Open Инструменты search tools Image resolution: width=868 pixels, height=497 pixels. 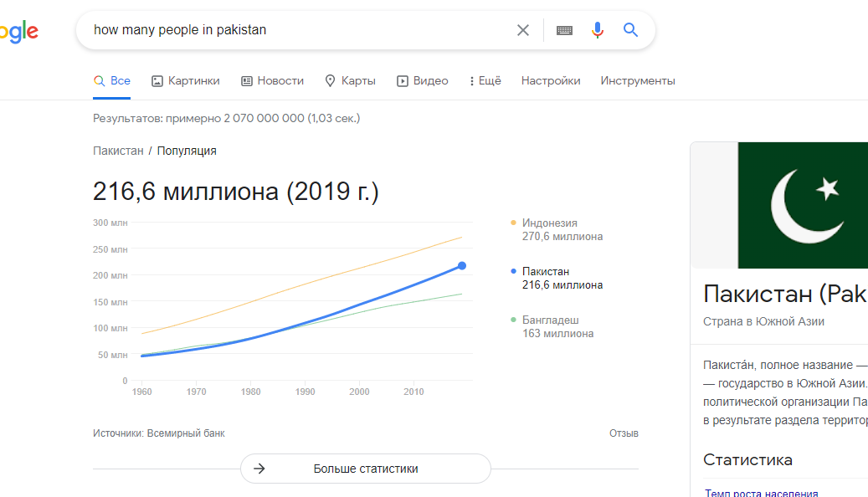coord(638,81)
